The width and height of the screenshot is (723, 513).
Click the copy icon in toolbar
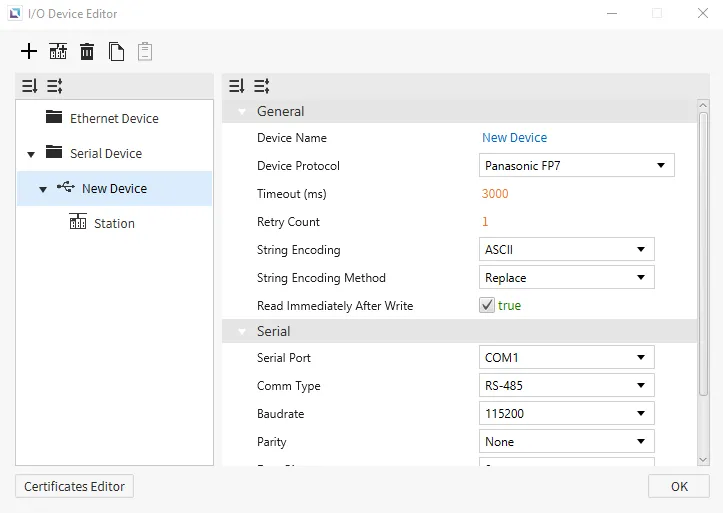click(x=116, y=51)
